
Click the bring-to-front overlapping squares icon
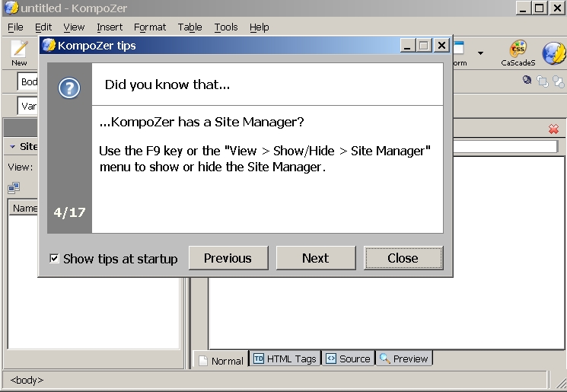pyautogui.click(x=543, y=81)
